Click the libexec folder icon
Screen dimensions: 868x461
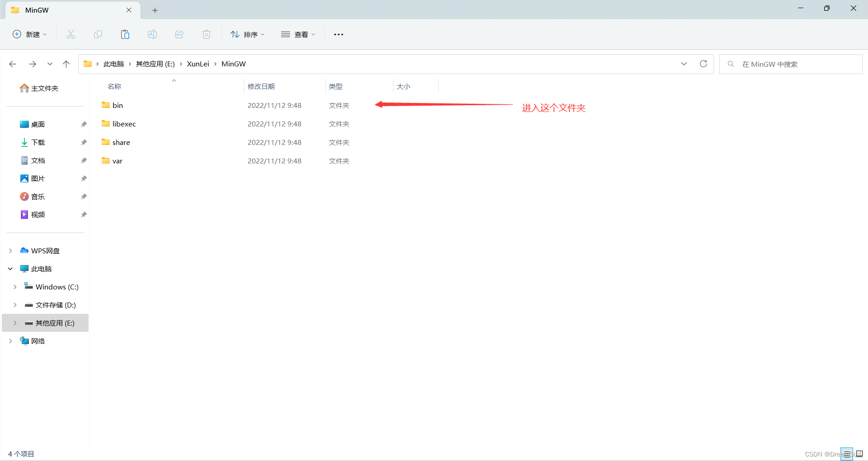click(106, 123)
